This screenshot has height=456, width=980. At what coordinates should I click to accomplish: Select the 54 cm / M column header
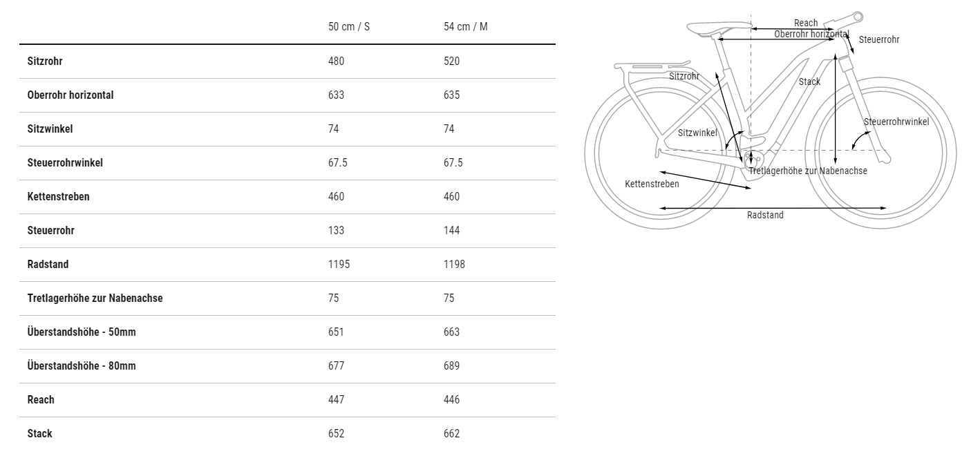[465, 27]
